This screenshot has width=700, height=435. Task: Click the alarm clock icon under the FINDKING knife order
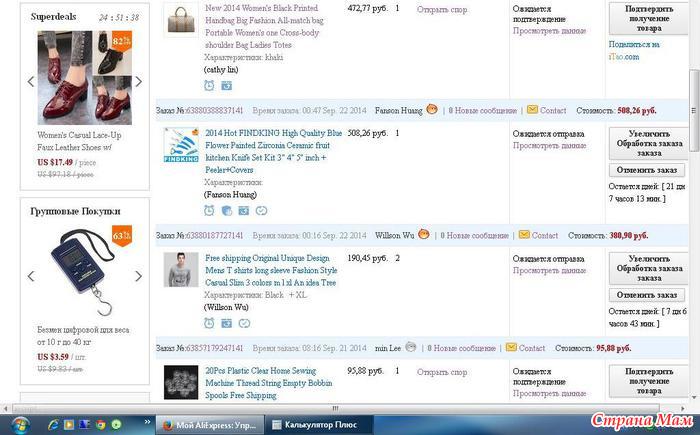[209, 210]
